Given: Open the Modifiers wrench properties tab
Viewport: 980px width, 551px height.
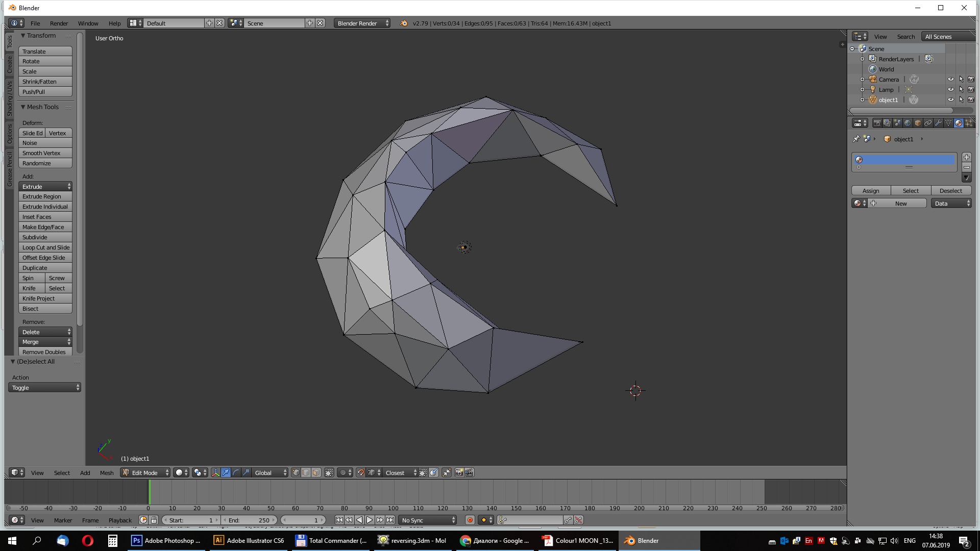Looking at the screenshot, I should coord(938,123).
